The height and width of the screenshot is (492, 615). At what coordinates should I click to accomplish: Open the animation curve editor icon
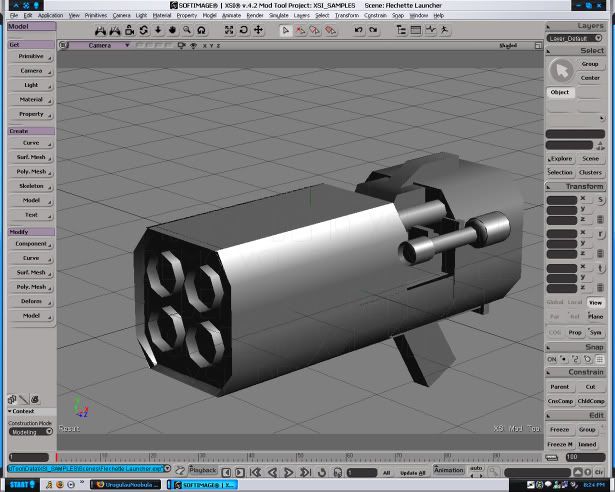click(430, 30)
